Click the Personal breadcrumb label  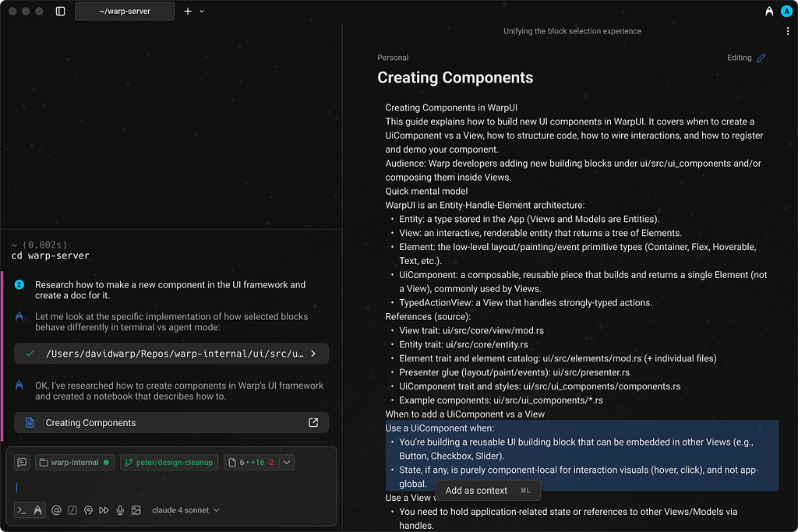tap(393, 58)
